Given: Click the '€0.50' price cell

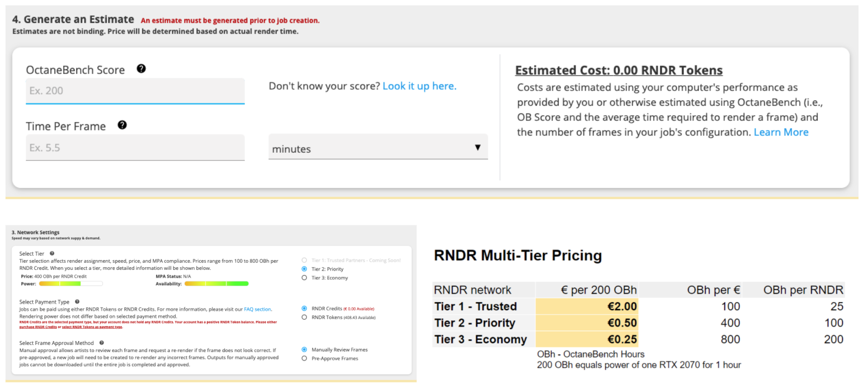Looking at the screenshot, I should pyautogui.click(x=587, y=323).
